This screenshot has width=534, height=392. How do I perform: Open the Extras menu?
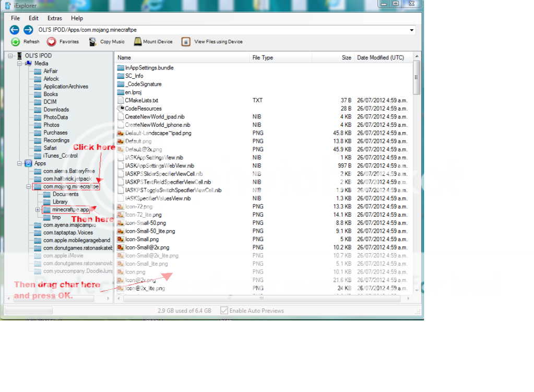click(54, 18)
